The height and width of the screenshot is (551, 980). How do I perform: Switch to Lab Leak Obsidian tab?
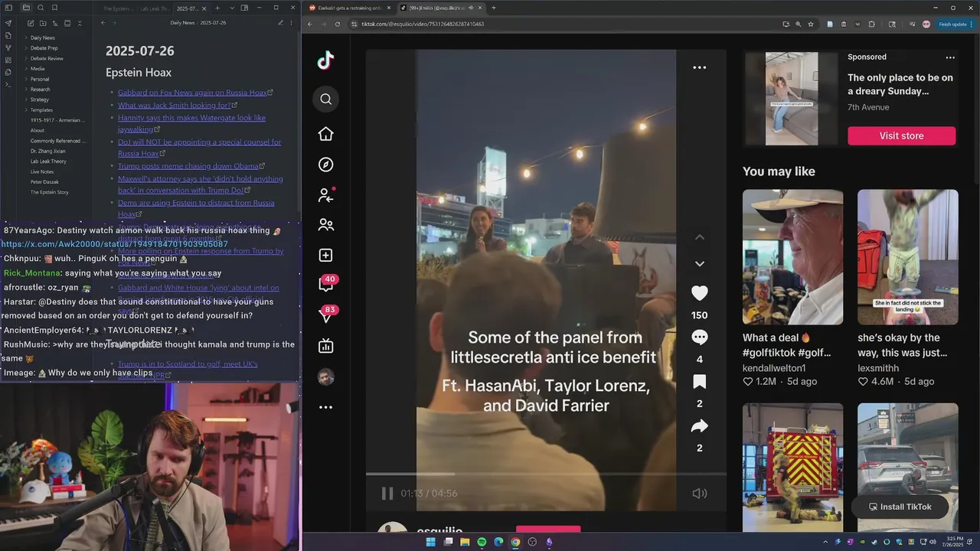155,8
